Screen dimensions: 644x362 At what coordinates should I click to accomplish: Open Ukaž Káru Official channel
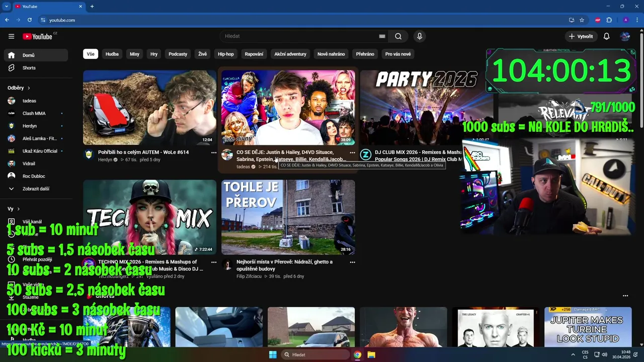point(36,151)
